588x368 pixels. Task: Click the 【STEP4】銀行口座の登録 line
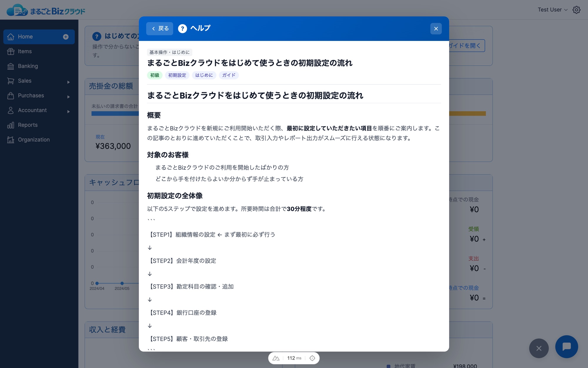(182, 313)
